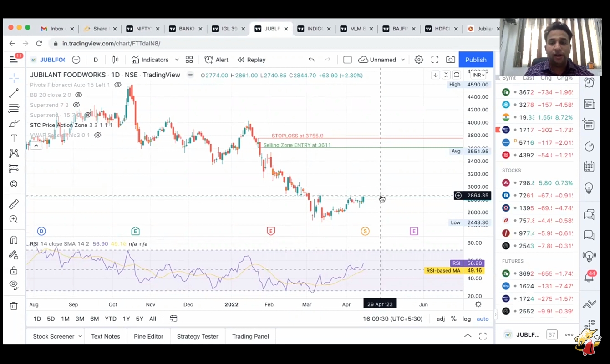Maximize the bottom panel

[x=483, y=336]
